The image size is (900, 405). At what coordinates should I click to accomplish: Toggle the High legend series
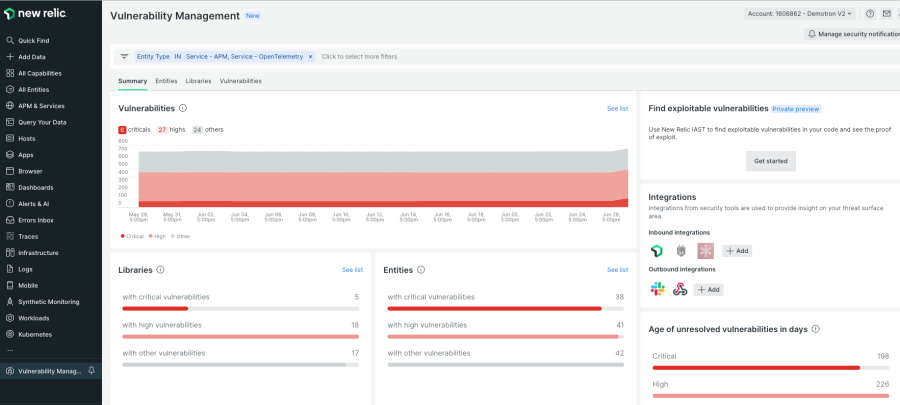point(157,236)
